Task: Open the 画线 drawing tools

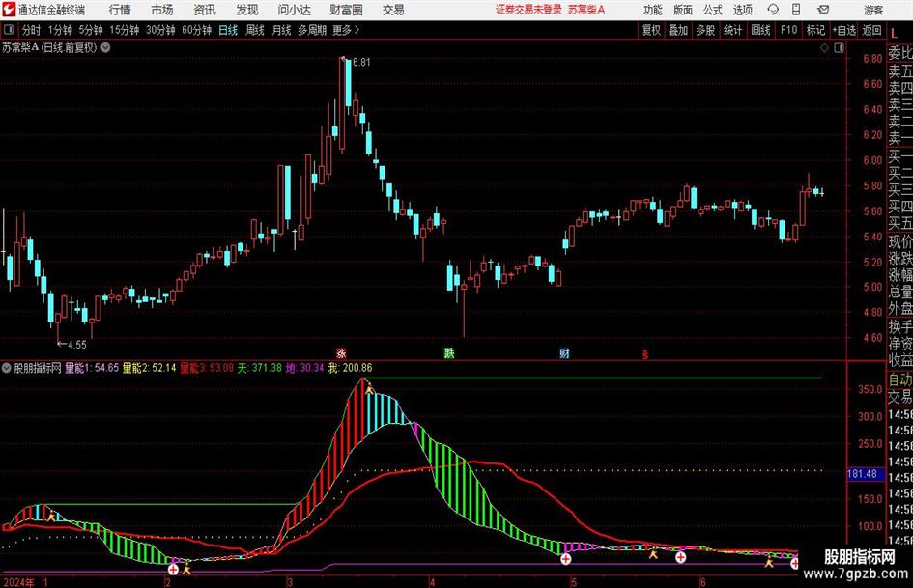Action: (x=760, y=30)
